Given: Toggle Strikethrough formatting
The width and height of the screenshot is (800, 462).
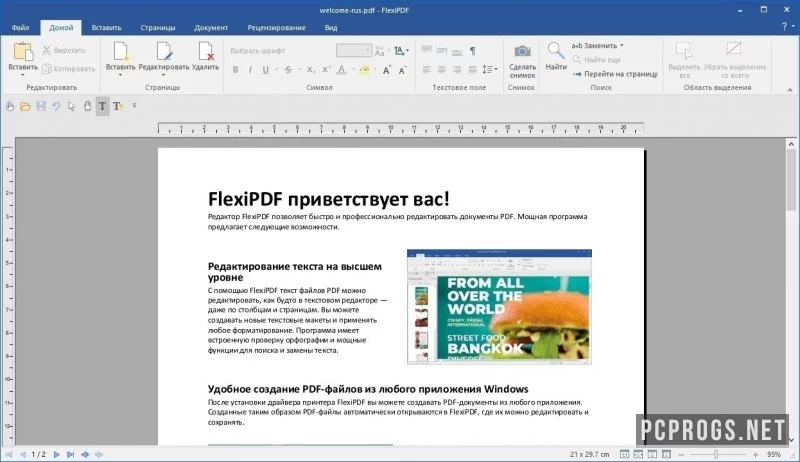Looking at the screenshot, I should pos(288,70).
